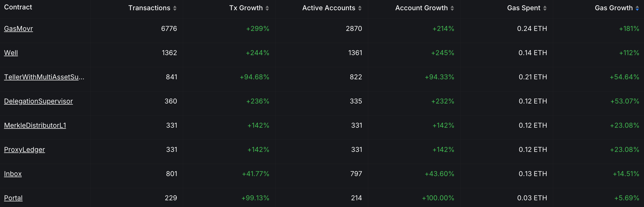Click the Transactions header label

(149, 8)
